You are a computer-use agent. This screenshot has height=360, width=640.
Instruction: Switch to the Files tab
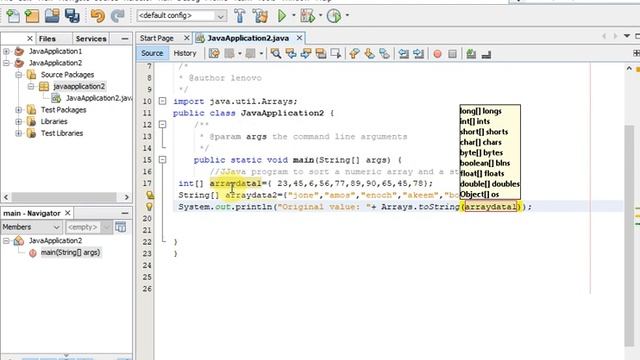47,39
